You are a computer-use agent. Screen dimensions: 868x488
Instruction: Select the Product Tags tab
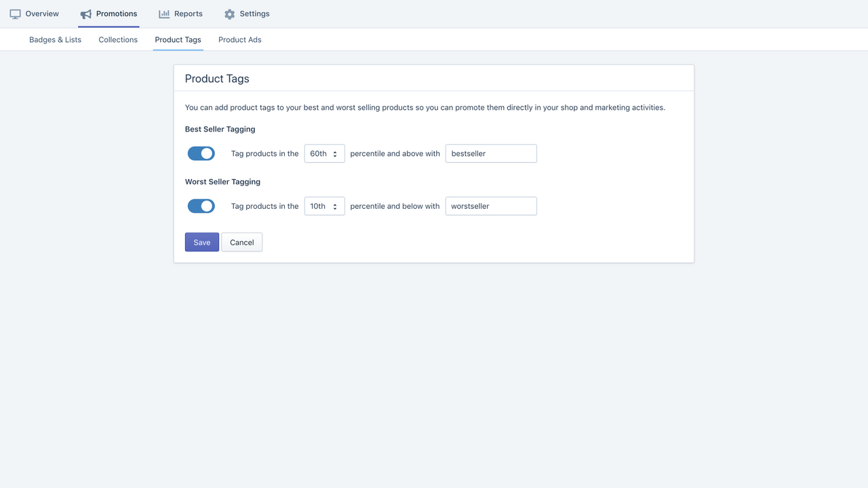[x=178, y=39]
